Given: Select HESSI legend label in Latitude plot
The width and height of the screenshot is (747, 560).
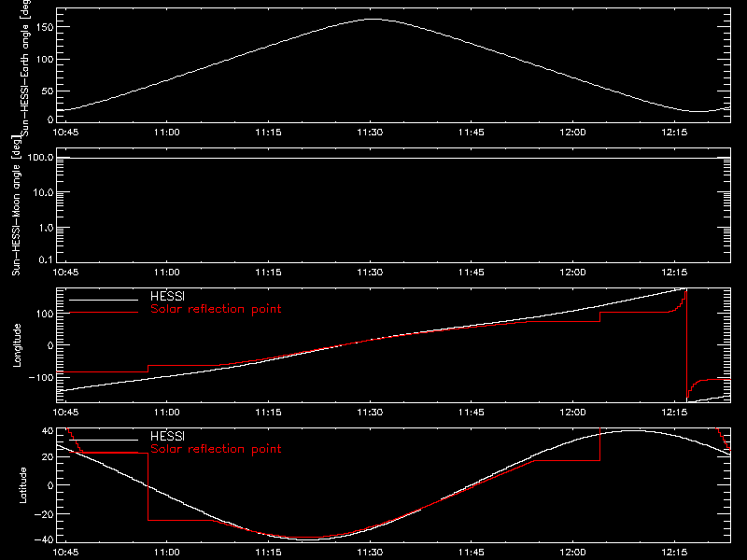Looking at the screenshot, I should [167, 436].
